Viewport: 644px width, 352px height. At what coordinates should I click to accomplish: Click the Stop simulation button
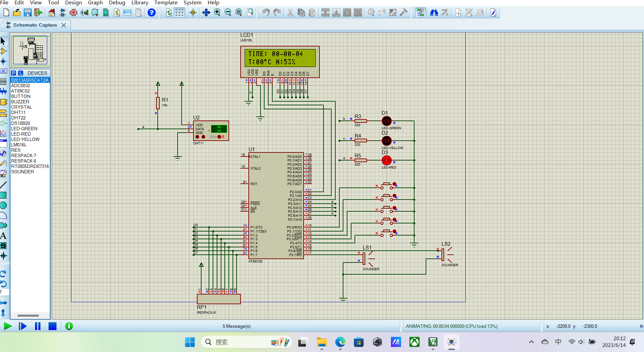53,326
